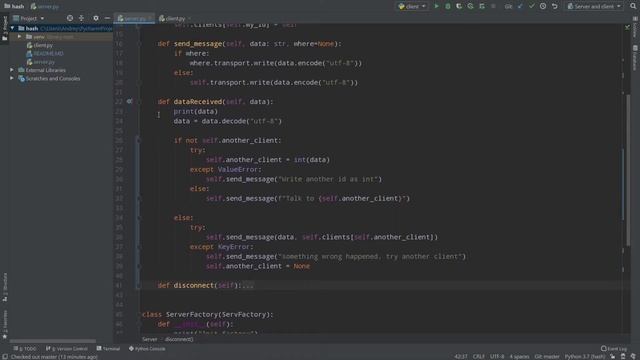Commit changes with the Git checkmark icon

coord(531,6)
